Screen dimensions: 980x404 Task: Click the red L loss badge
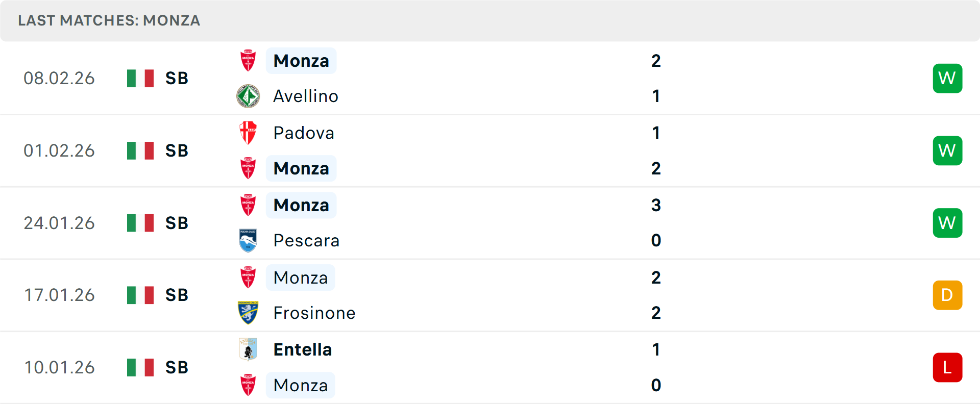click(947, 367)
